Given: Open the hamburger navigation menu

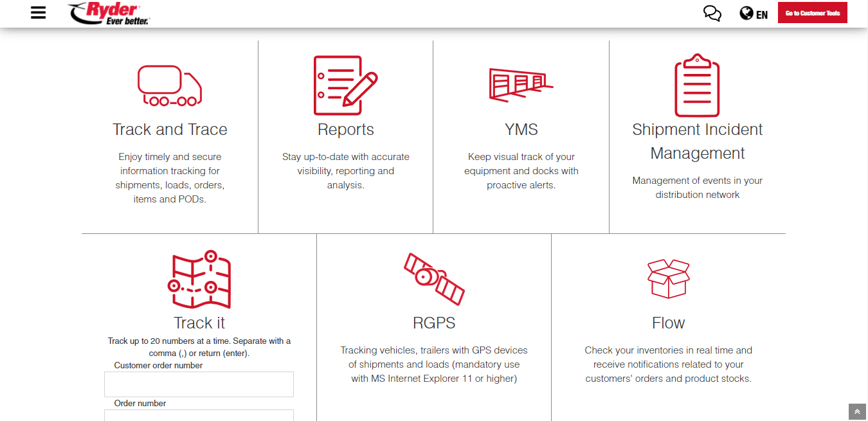Looking at the screenshot, I should (39, 13).
